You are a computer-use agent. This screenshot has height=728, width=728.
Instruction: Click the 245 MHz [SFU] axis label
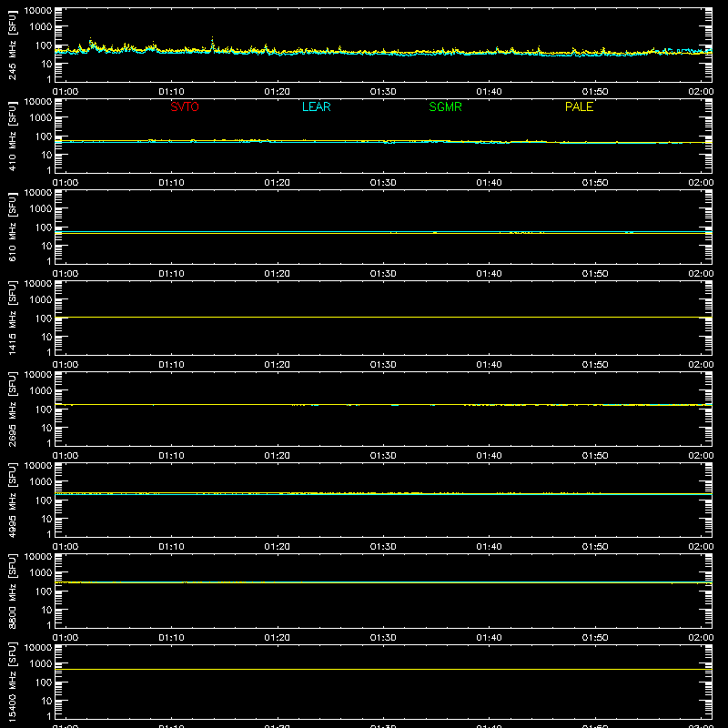pyautogui.click(x=12, y=45)
